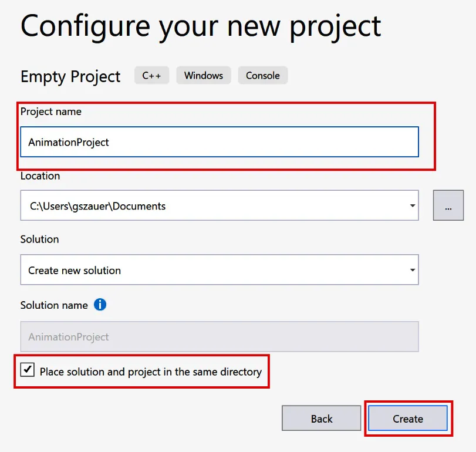Viewport: 476px width, 452px height.
Task: Expand the 'Create new solution' combo box
Action: pyautogui.click(x=411, y=269)
